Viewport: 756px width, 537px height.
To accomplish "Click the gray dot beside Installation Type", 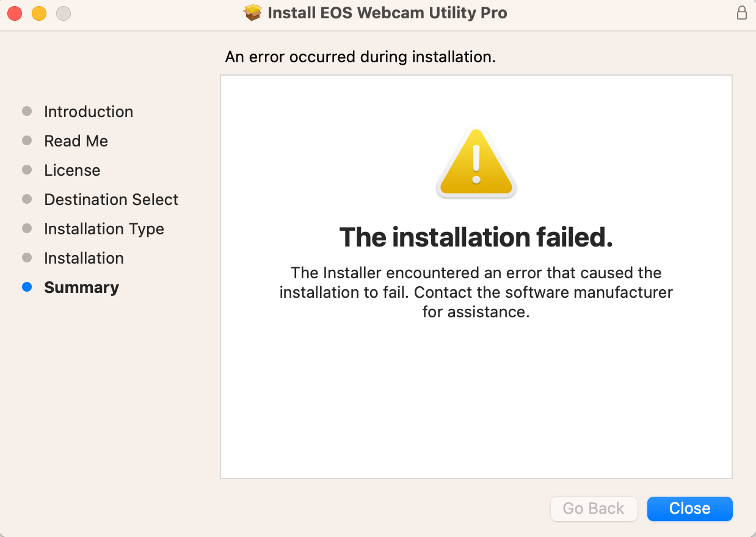I will [27, 228].
